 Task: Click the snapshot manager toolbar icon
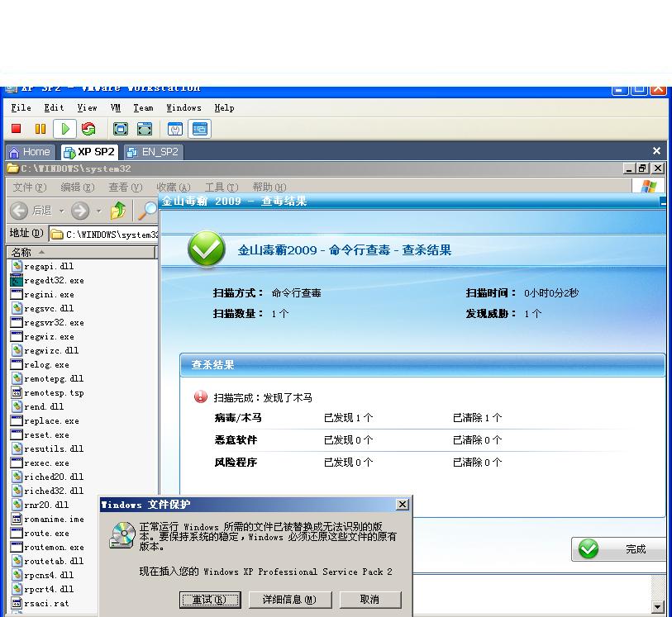click(175, 129)
